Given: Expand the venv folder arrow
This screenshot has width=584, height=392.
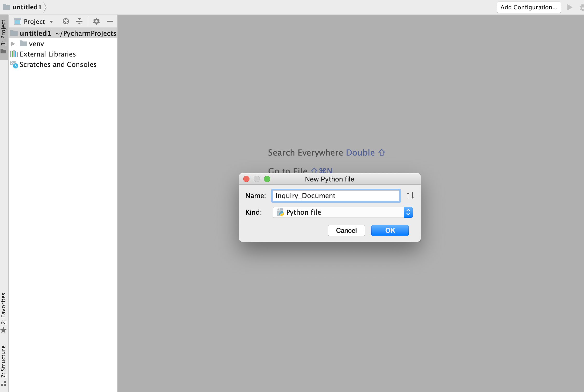Looking at the screenshot, I should tap(13, 44).
